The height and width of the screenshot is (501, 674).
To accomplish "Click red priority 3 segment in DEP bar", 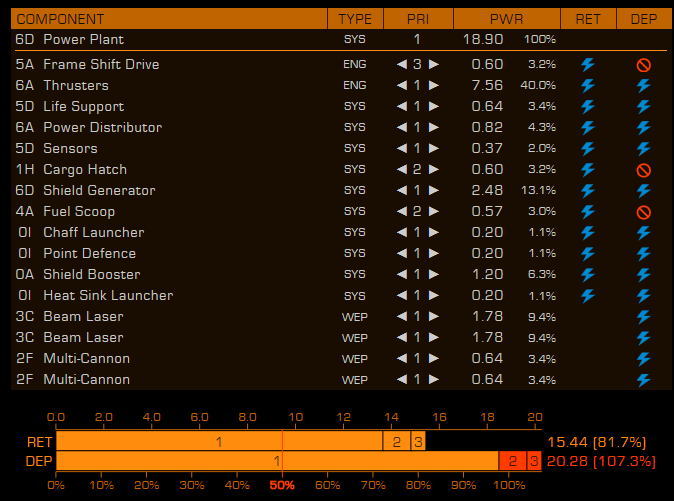I will pos(534,461).
